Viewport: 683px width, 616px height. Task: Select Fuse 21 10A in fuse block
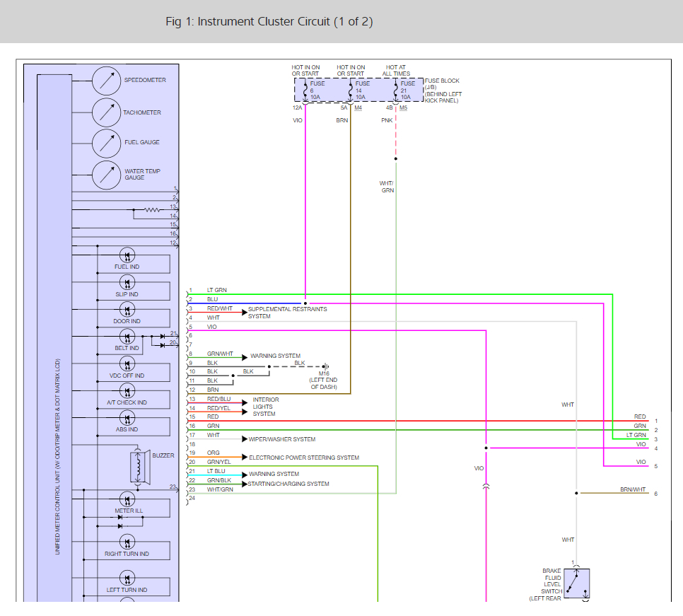(403, 91)
